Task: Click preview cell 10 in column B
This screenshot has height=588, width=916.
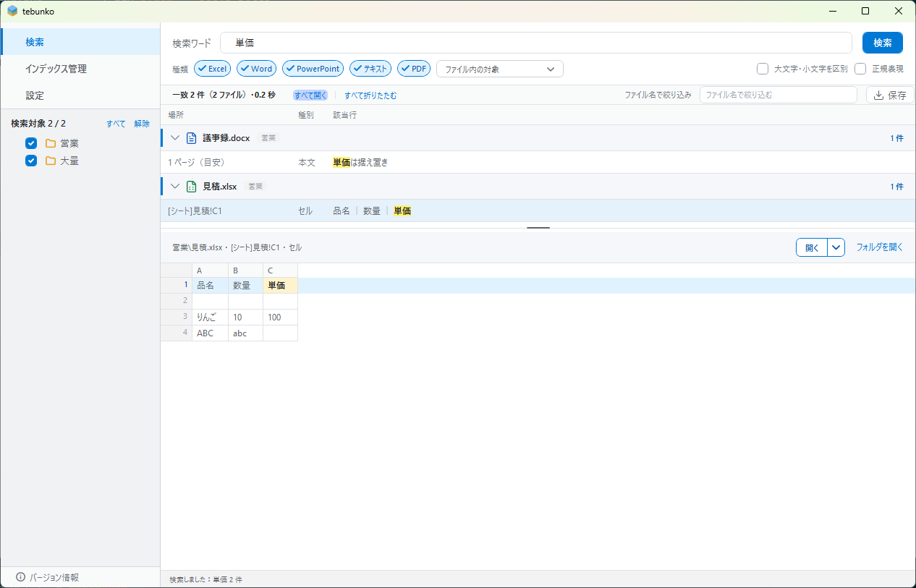Action: click(x=245, y=317)
